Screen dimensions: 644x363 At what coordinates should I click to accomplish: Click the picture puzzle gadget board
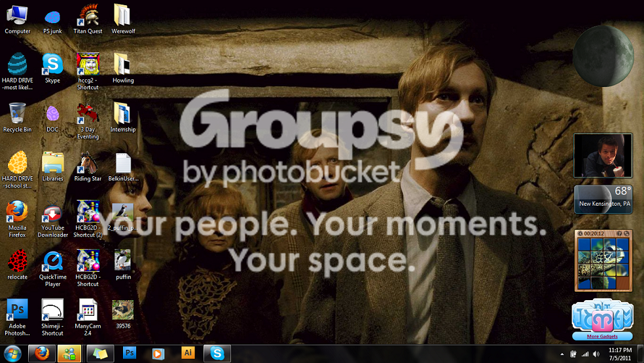(603, 263)
